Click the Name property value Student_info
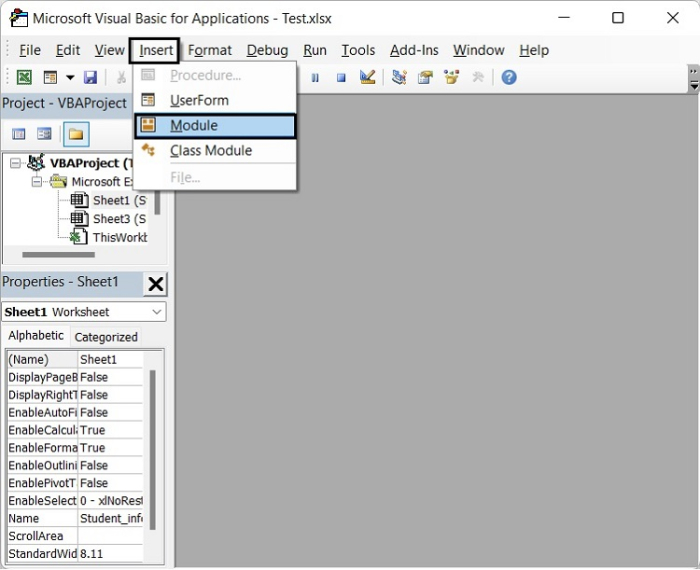The width and height of the screenshot is (700, 570). coord(110,518)
